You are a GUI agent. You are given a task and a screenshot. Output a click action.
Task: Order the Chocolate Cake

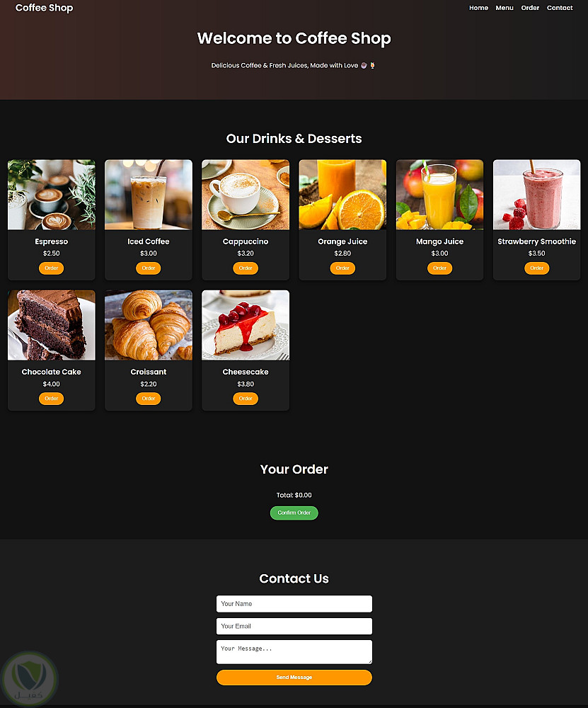click(52, 399)
